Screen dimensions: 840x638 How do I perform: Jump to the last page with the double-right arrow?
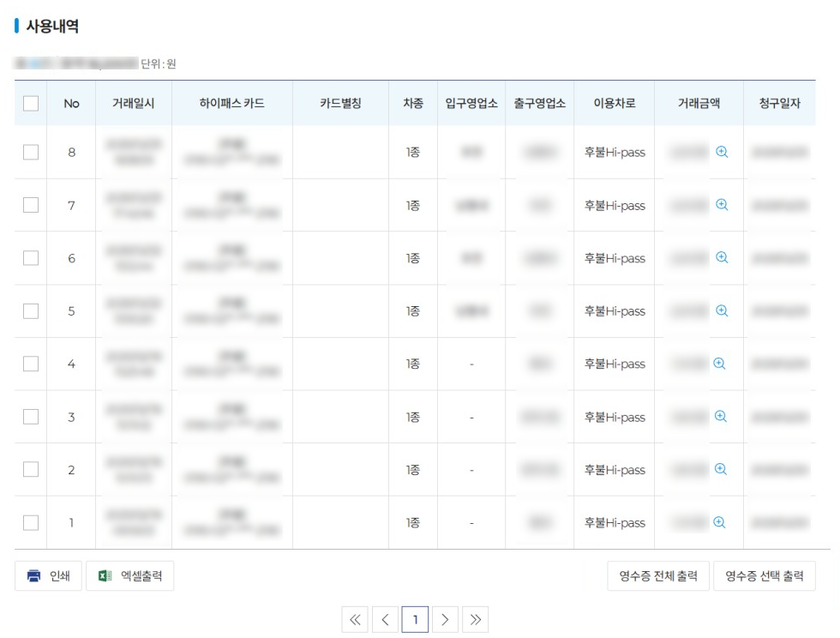click(476, 619)
